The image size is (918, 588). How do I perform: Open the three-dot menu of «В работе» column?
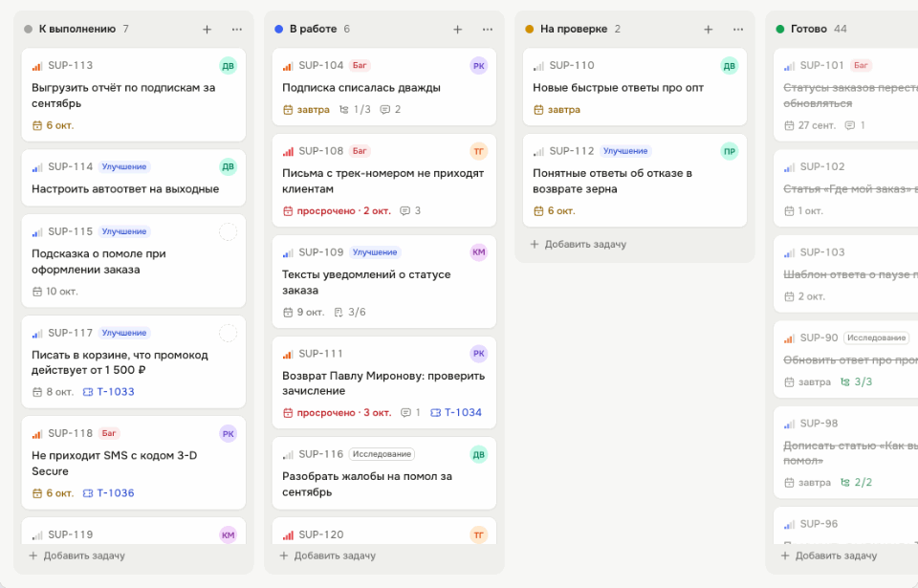[487, 30]
